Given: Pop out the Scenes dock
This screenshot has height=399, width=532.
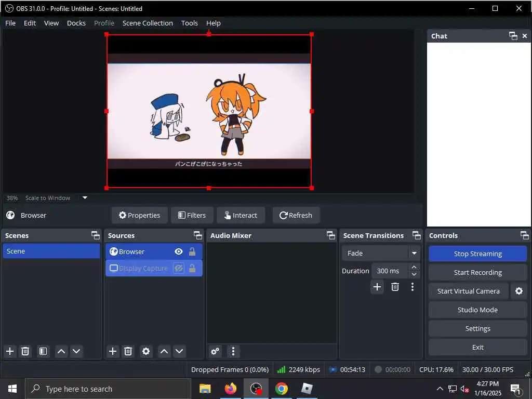Looking at the screenshot, I should [96, 235].
